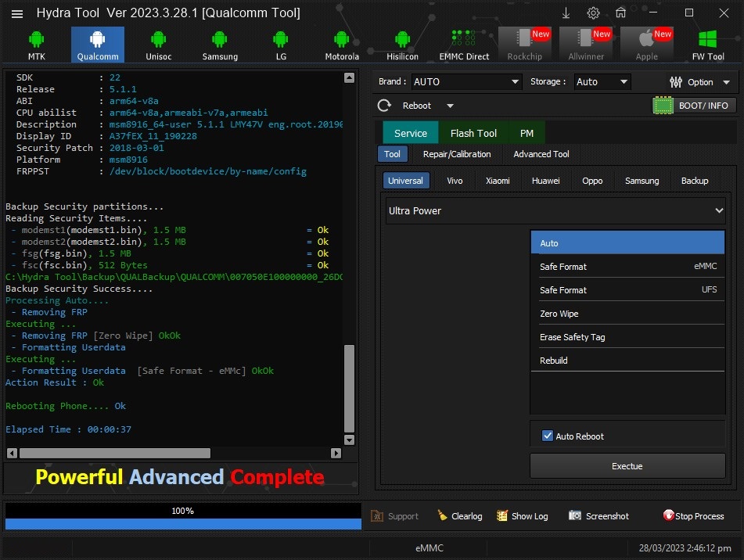
Task: Click the 100% progress bar
Action: click(x=183, y=516)
